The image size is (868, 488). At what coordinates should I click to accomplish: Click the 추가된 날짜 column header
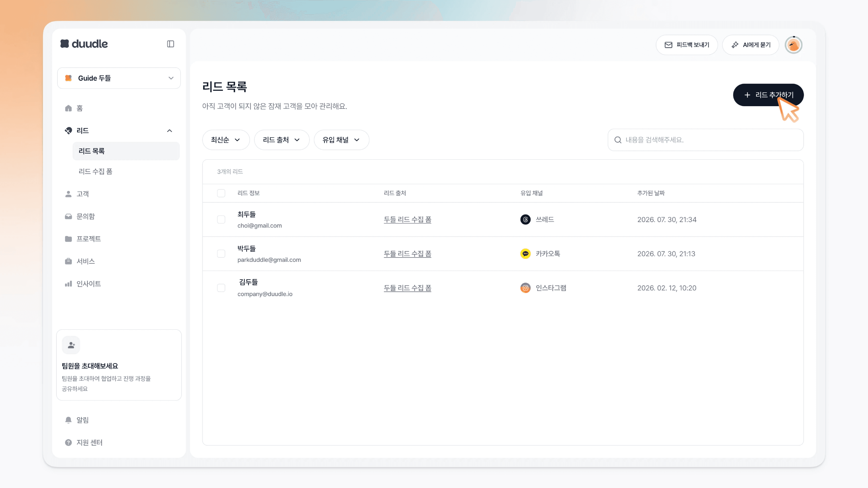[651, 193]
